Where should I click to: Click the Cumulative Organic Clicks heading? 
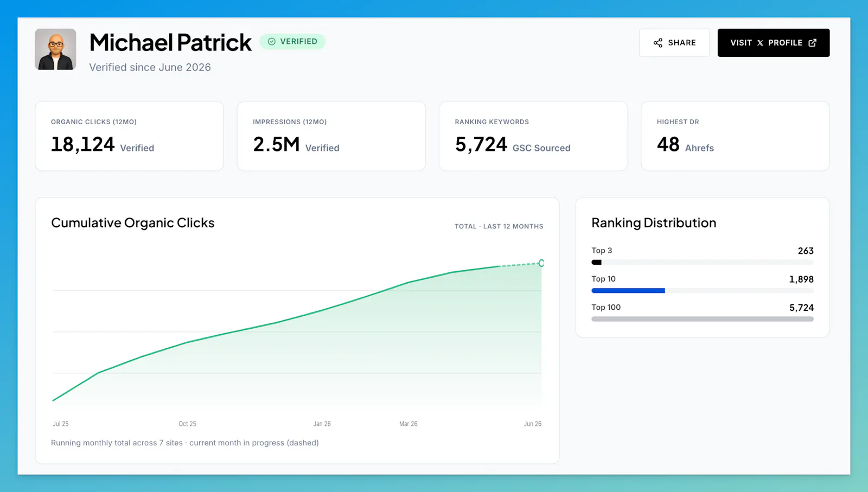coord(133,223)
